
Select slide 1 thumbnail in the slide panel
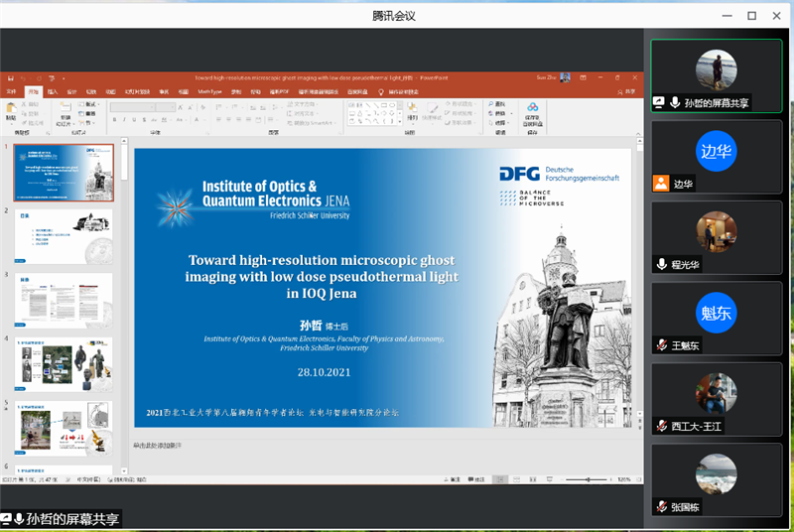(x=64, y=173)
